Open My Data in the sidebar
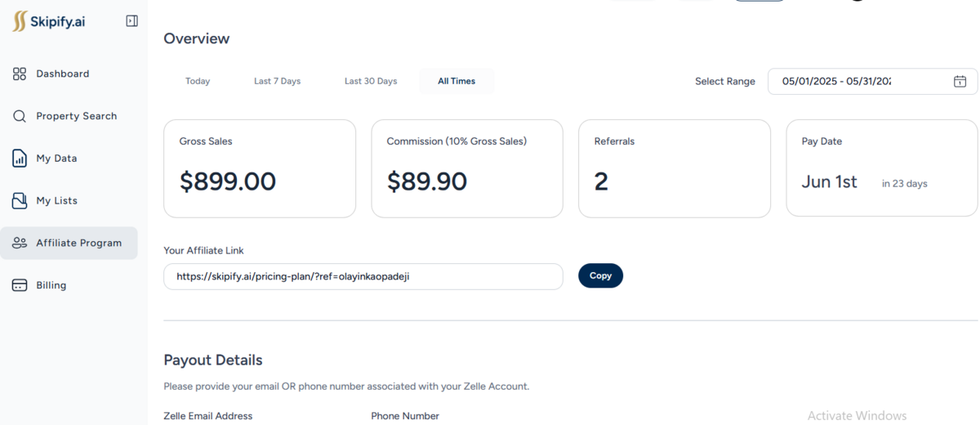 click(x=56, y=159)
